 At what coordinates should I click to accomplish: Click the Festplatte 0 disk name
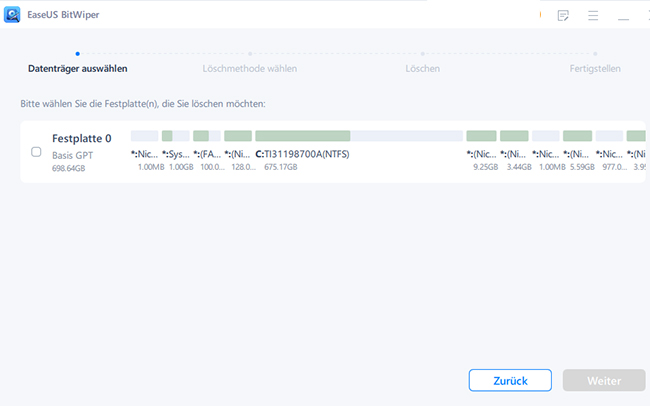tap(82, 138)
